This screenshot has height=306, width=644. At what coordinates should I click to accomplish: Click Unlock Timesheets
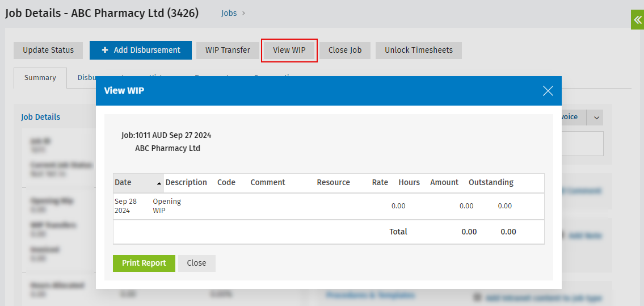(419, 50)
